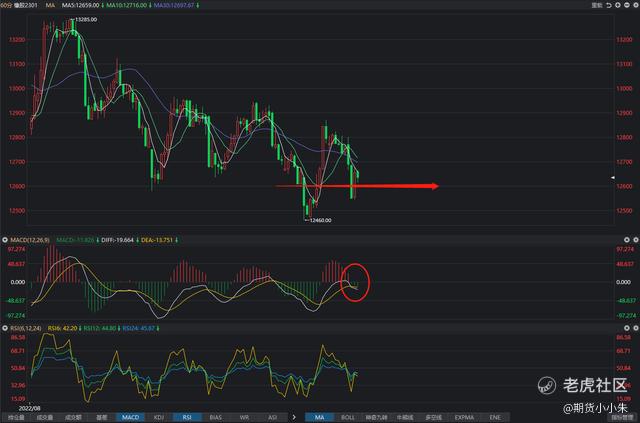The image size is (640, 423).
Task: Click the 13285.00 high price label
Action: (x=86, y=19)
